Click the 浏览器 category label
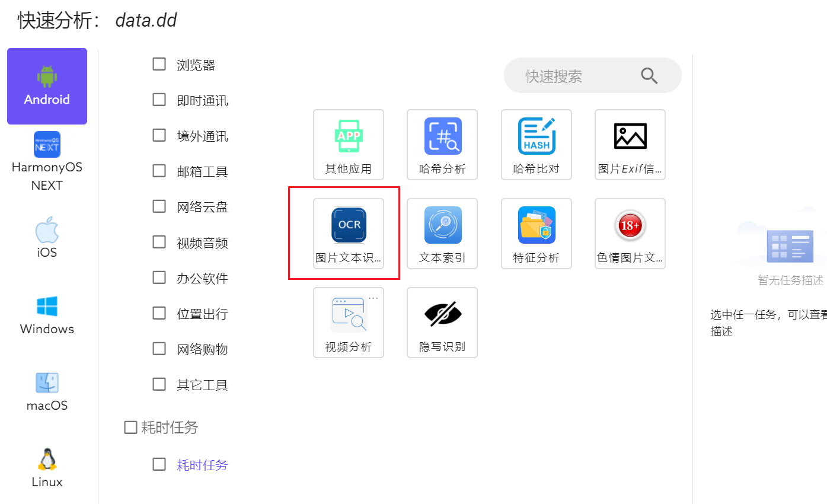 [196, 65]
